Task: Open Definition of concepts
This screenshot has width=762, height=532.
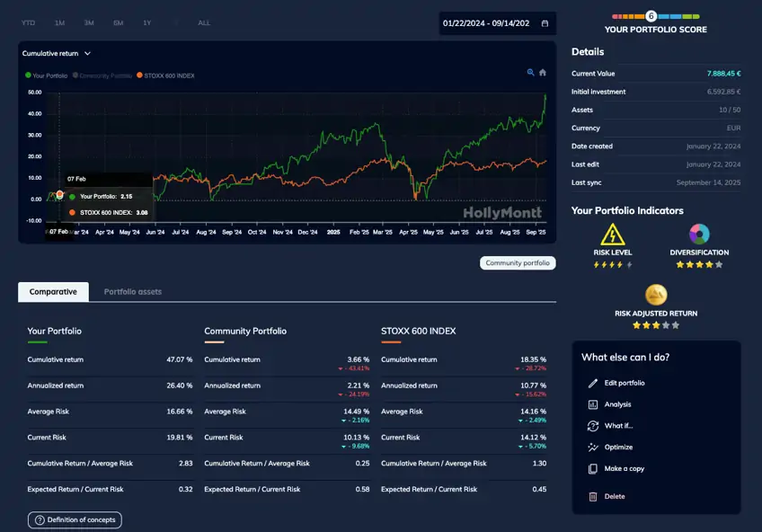Action: [x=75, y=519]
